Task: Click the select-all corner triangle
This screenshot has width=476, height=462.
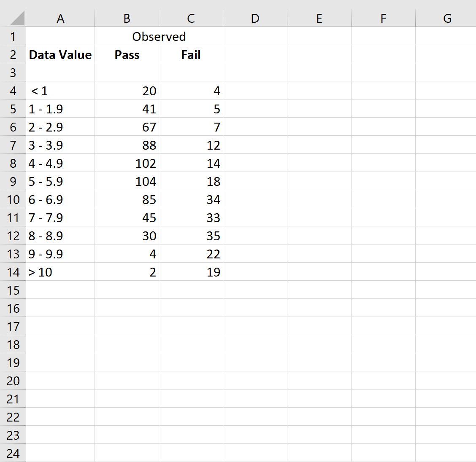Action: click(17, 18)
